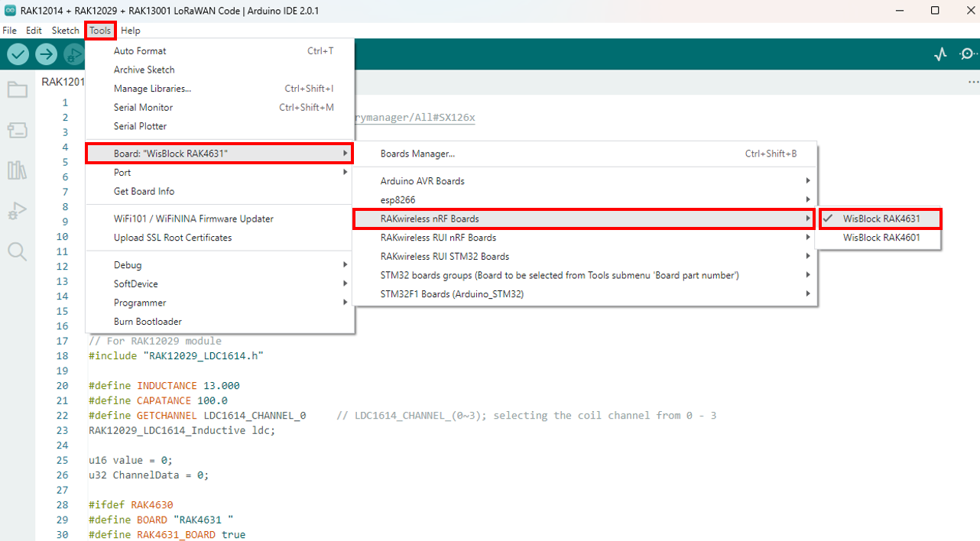Select WisBlock RAK4601 board
This screenshot has height=541, width=980.
tap(878, 238)
